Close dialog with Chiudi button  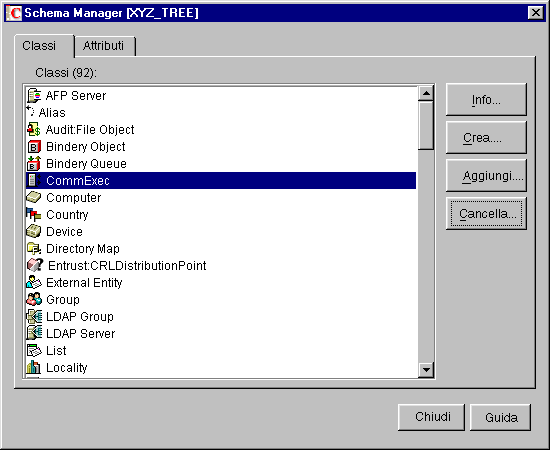pyautogui.click(x=431, y=417)
